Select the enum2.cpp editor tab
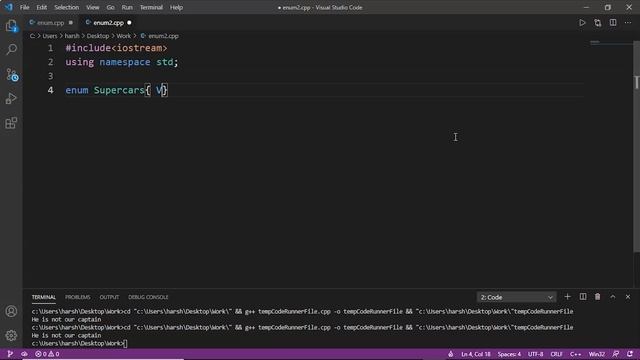 coord(108,23)
